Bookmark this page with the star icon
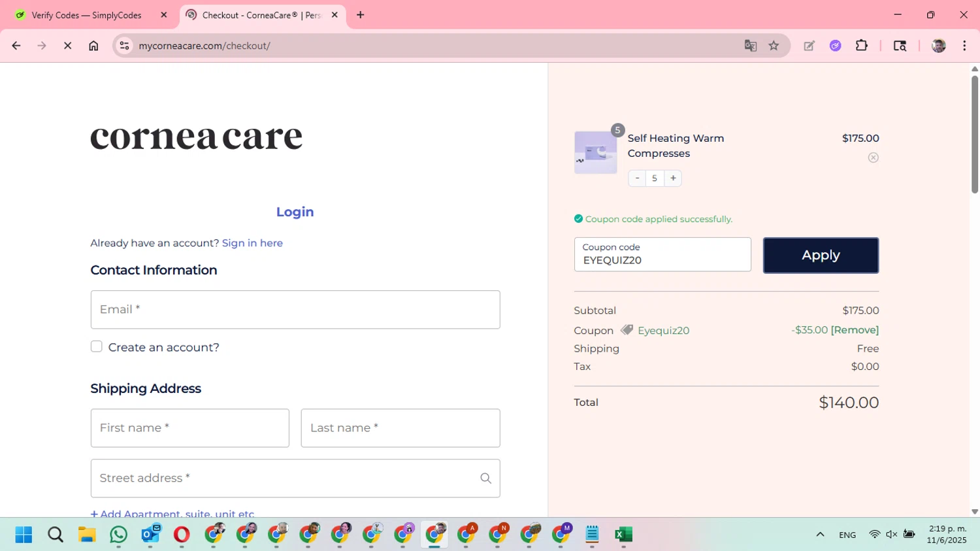Screen dimensions: 980x551 click(774, 46)
